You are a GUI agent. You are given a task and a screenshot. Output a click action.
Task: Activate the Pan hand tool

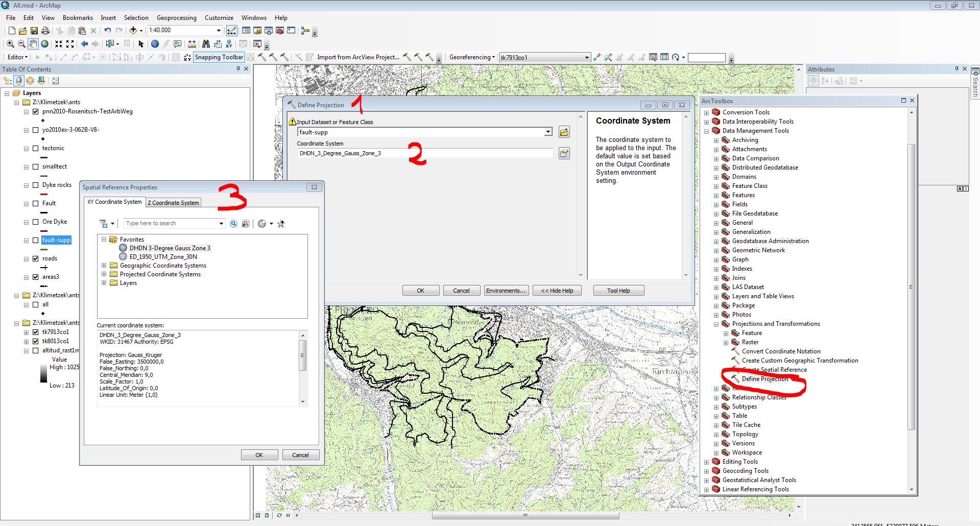[x=33, y=44]
